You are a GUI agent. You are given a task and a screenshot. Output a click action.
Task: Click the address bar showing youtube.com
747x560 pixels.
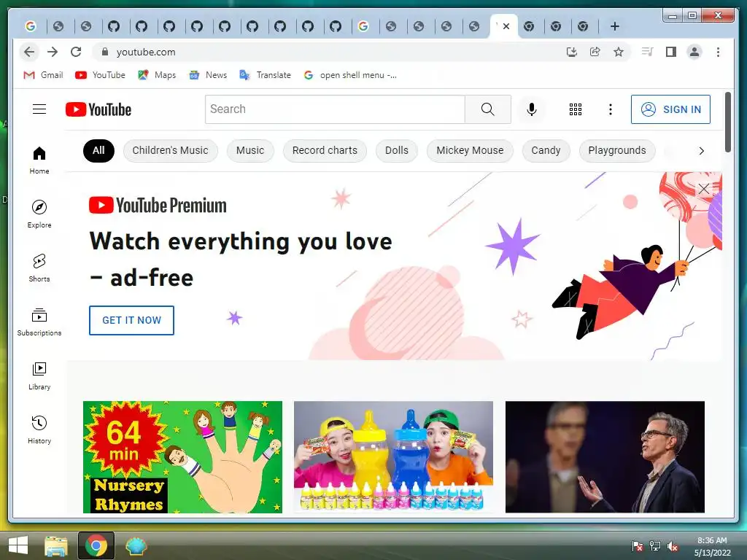329,52
